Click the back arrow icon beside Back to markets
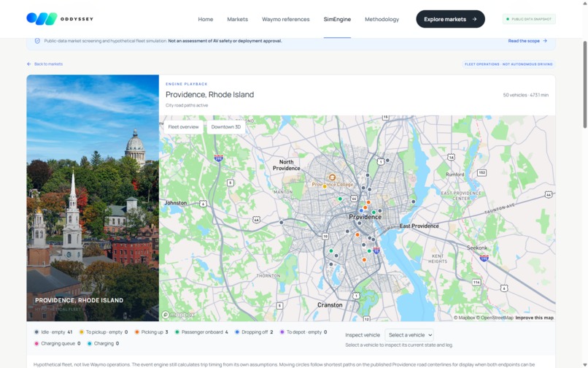This screenshot has height=368, width=588. point(29,64)
